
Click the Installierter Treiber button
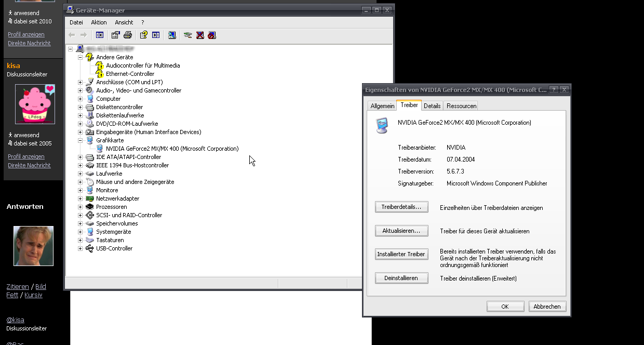click(401, 254)
